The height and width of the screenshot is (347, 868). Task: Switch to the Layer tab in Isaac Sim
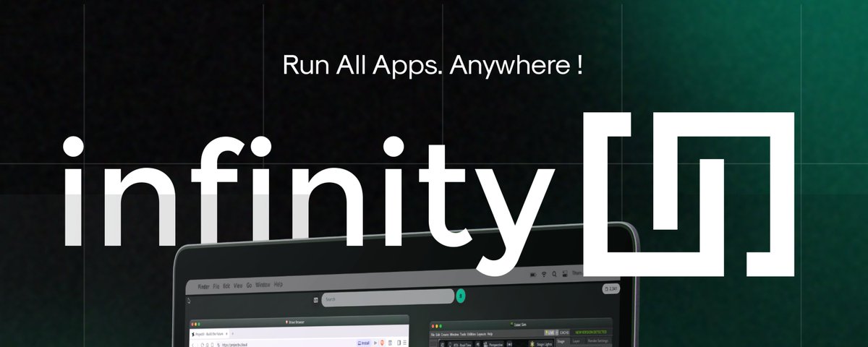tap(576, 341)
